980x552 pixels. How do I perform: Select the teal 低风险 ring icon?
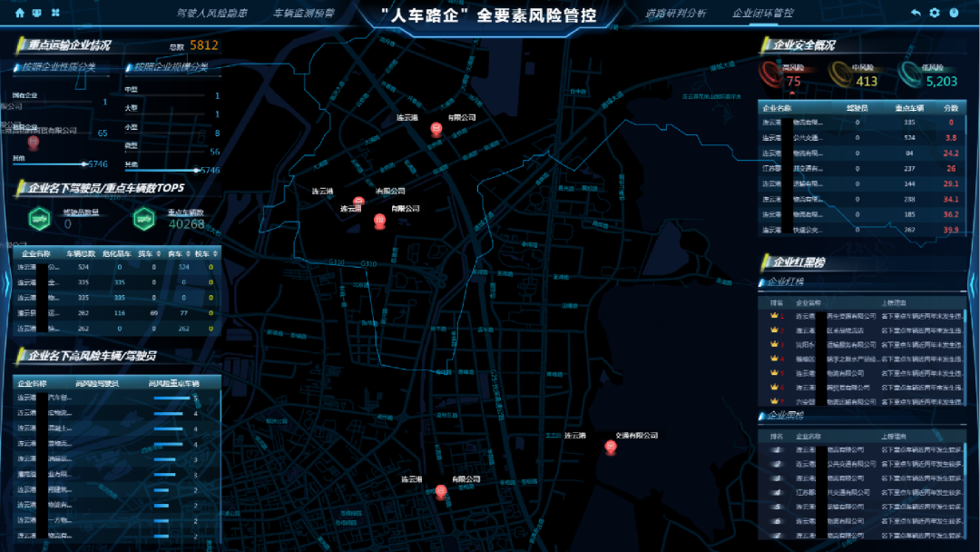909,71
